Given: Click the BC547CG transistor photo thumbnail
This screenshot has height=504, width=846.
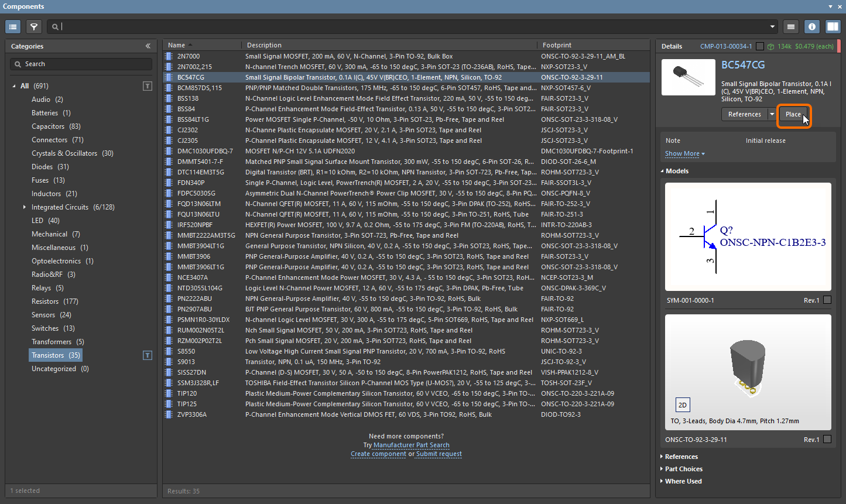Looking at the screenshot, I should (x=689, y=77).
